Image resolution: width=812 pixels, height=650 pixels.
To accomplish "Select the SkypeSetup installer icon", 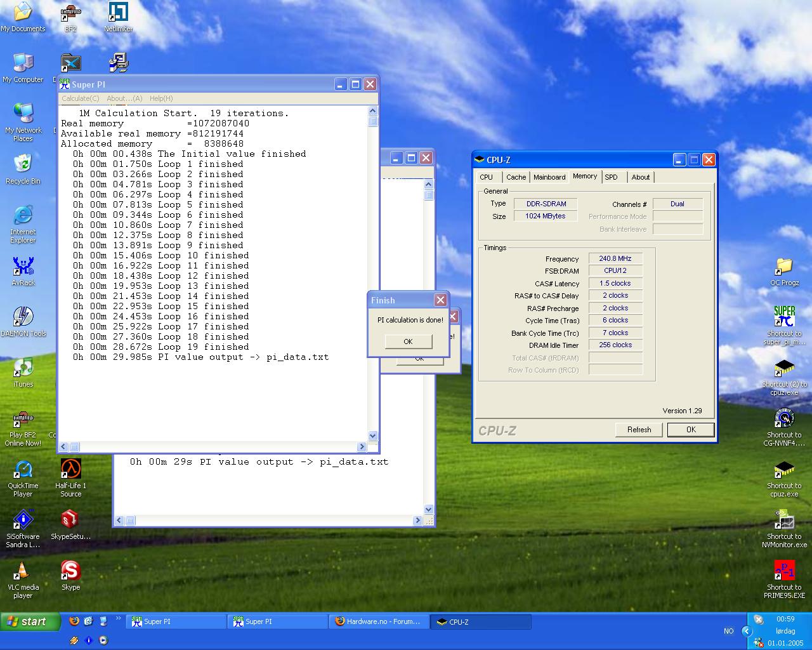I will [70, 525].
